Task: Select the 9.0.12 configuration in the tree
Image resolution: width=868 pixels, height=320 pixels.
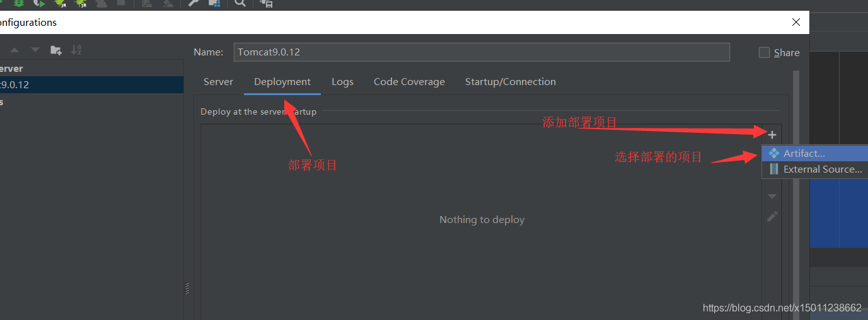Action: [x=91, y=85]
